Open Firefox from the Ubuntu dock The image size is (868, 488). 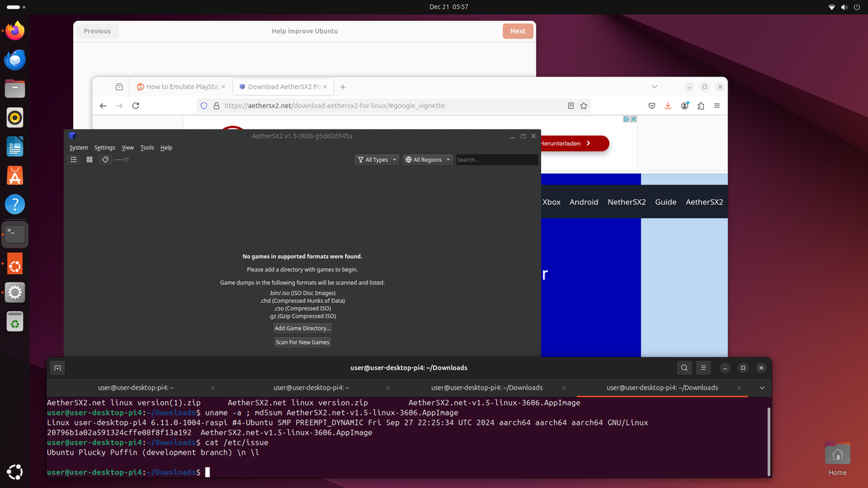[15, 31]
